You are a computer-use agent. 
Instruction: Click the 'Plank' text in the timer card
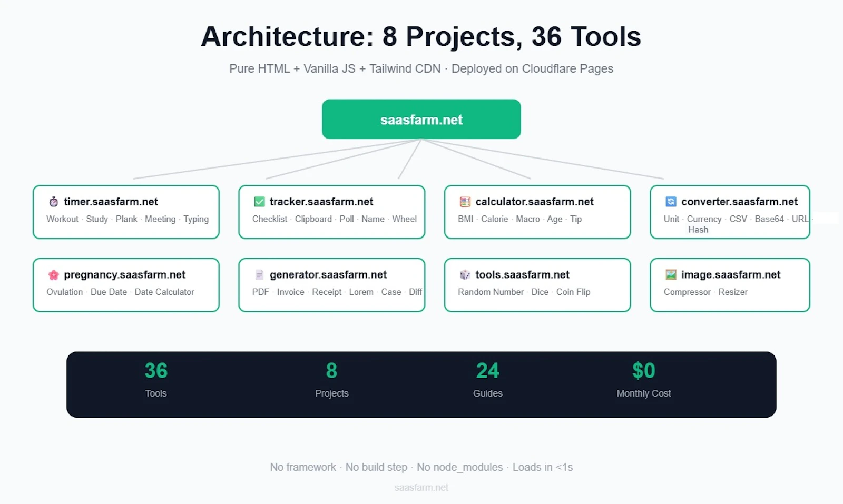pos(126,219)
